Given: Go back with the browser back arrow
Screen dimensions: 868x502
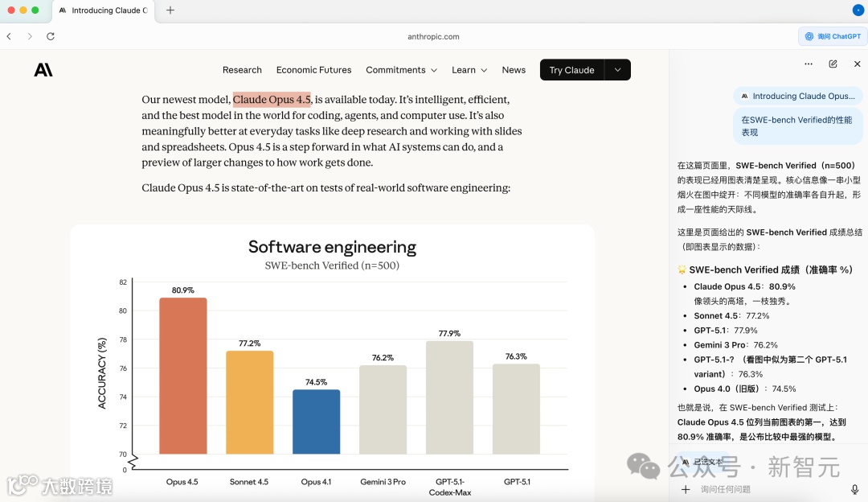Looking at the screenshot, I should (x=9, y=36).
